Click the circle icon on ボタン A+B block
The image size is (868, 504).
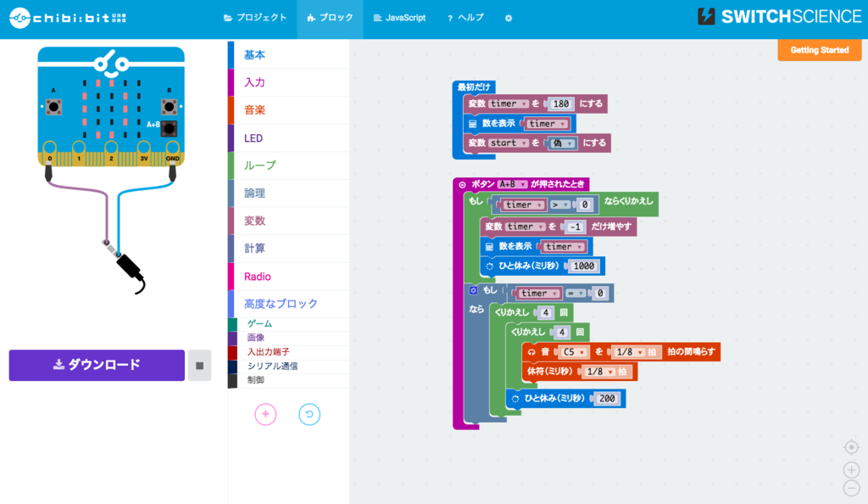tap(462, 184)
